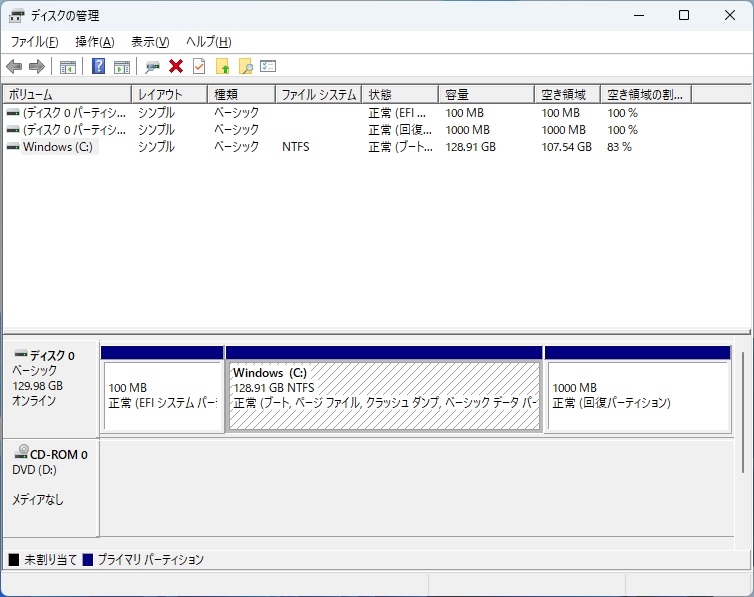754x597 pixels.
Task: Toggle the console tree pane icon
Action: click(x=68, y=67)
